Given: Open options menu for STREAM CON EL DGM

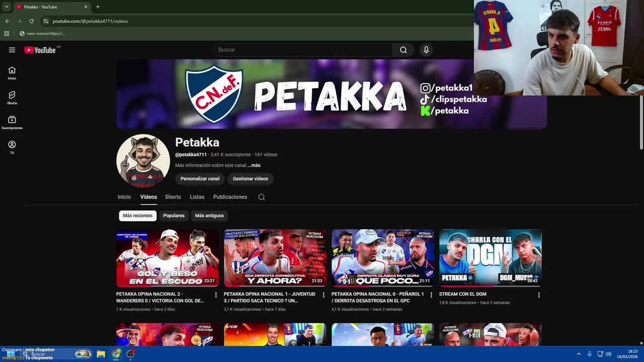Looking at the screenshot, I should pyautogui.click(x=539, y=295).
